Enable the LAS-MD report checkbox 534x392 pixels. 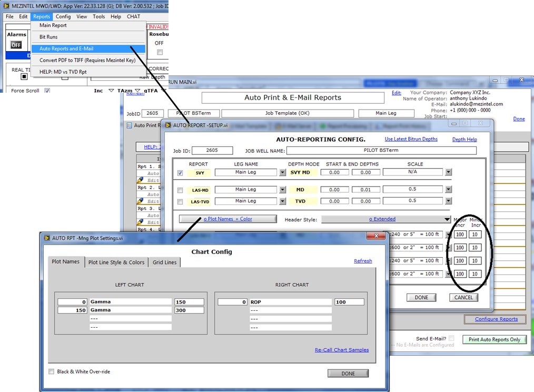[x=180, y=190]
